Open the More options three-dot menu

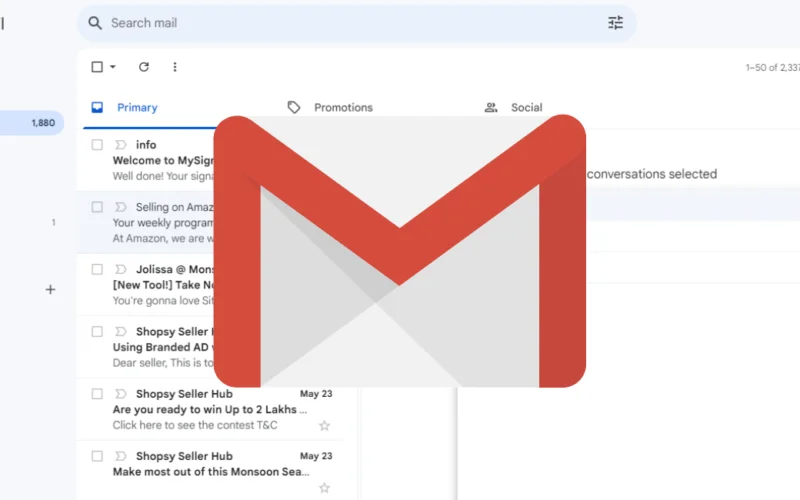click(x=175, y=67)
